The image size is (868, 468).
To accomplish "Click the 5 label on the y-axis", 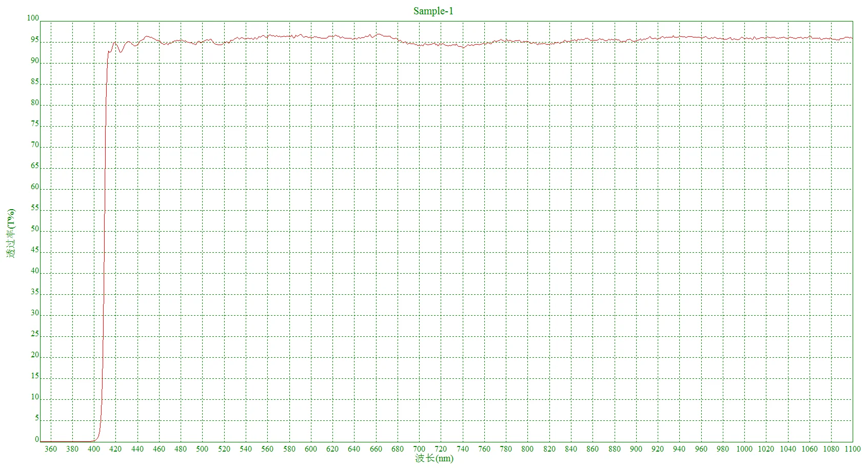I will pos(37,418).
